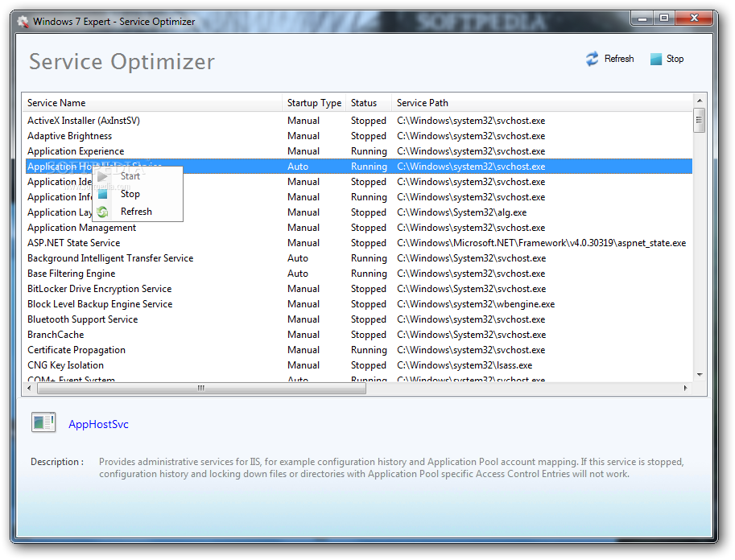Sort by Status column header

(369, 103)
